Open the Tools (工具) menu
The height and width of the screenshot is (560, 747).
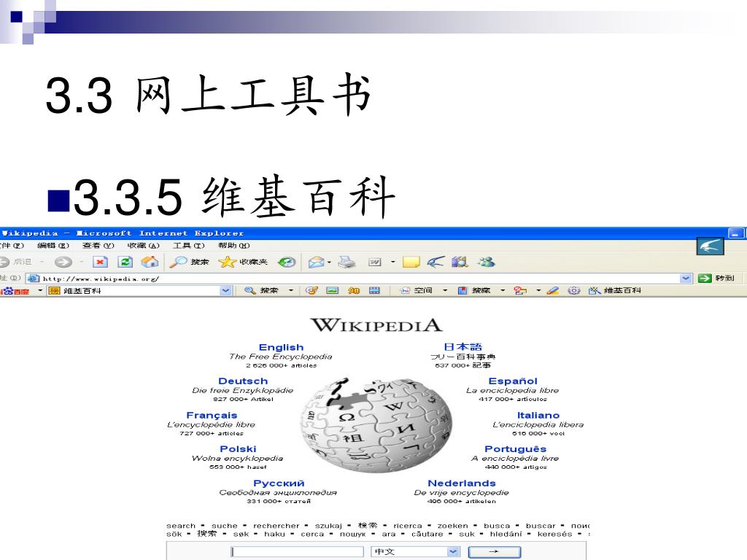[x=189, y=246]
